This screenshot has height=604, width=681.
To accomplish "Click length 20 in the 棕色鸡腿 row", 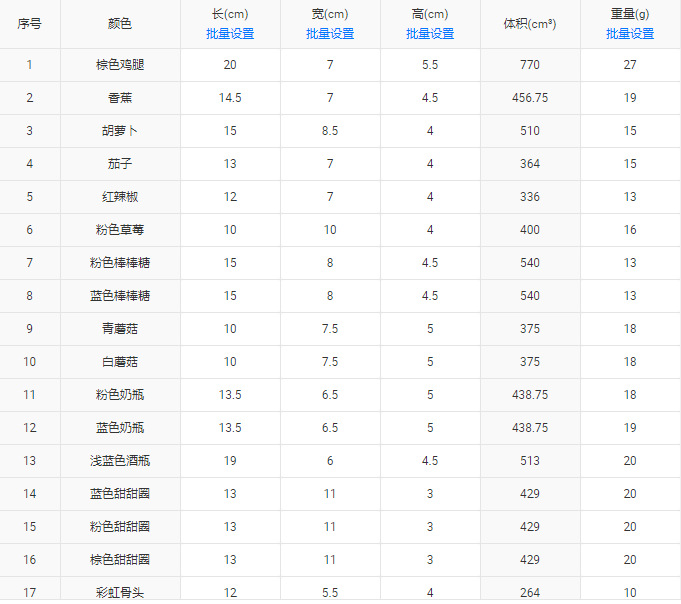I will click(x=230, y=65).
